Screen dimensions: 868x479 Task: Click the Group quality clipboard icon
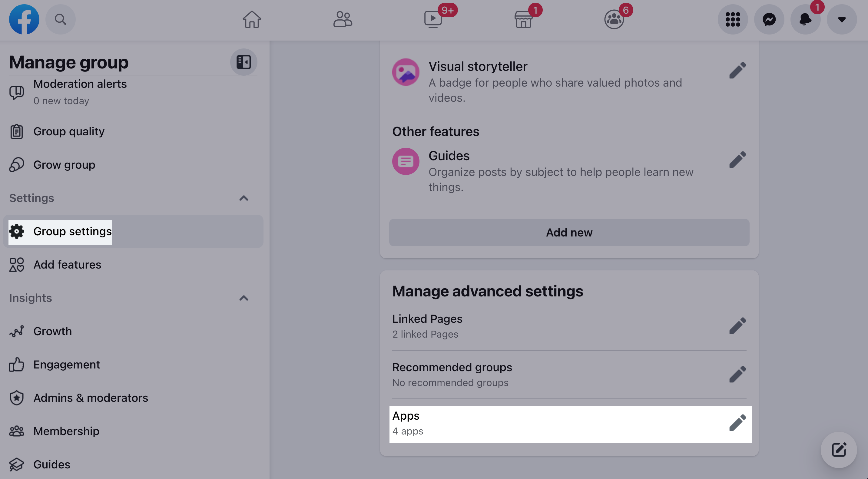tap(17, 131)
